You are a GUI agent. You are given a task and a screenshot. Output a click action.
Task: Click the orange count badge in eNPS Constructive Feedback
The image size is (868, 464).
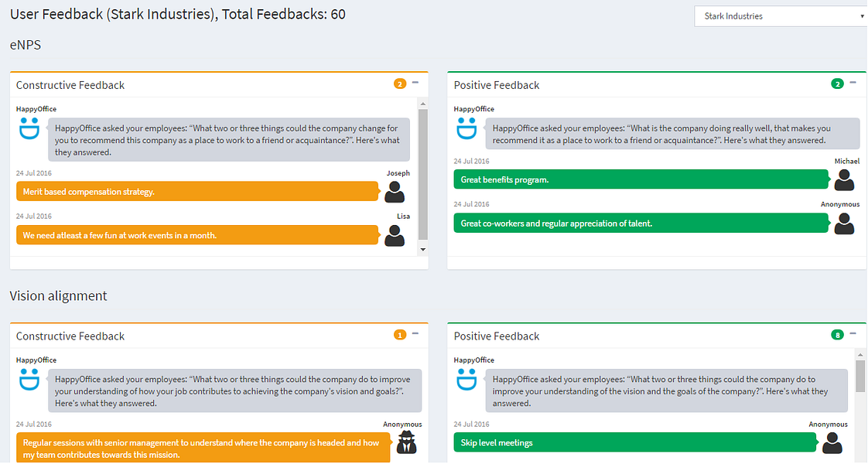click(400, 84)
